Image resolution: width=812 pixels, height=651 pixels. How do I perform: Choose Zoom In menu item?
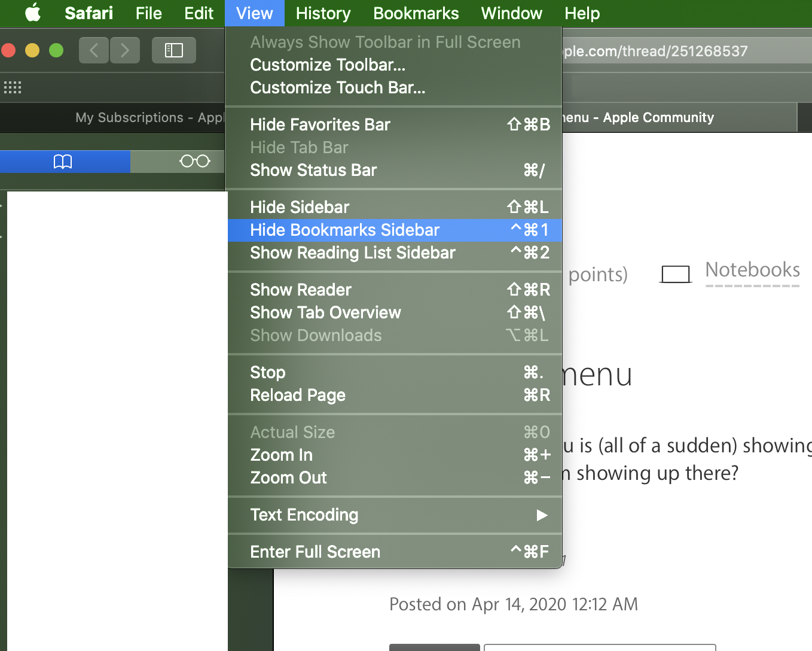(x=395, y=455)
